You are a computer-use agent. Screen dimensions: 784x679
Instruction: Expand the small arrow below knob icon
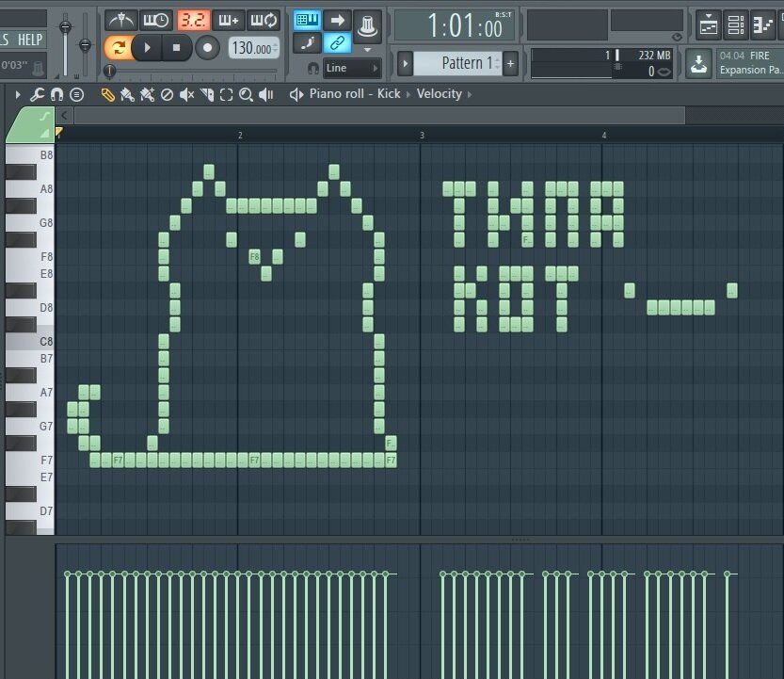click(367, 50)
